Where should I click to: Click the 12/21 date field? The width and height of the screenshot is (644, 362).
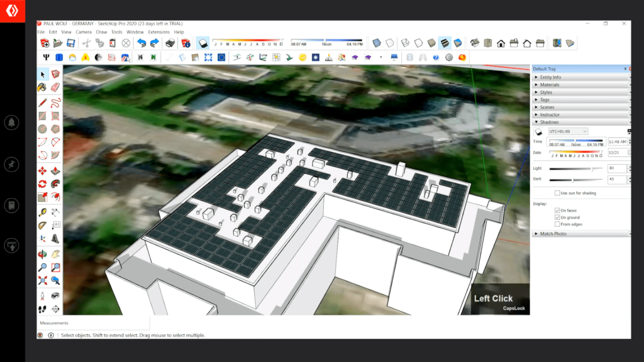(618, 153)
